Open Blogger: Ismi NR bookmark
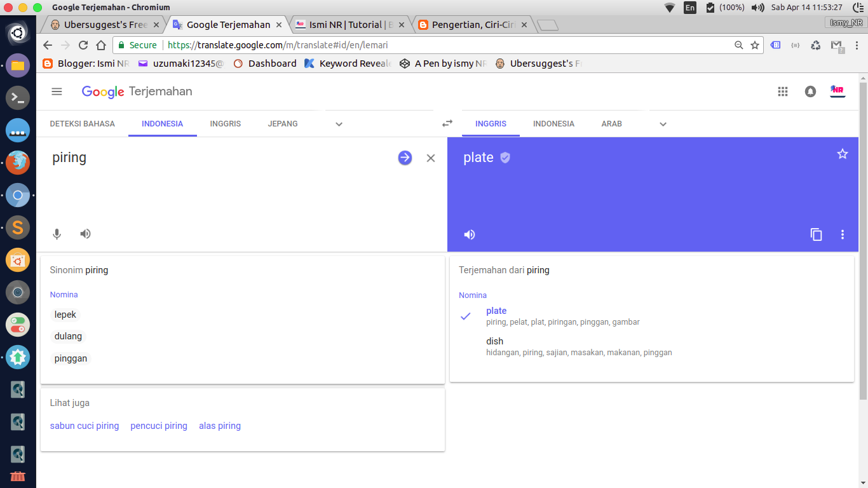 pos(86,64)
